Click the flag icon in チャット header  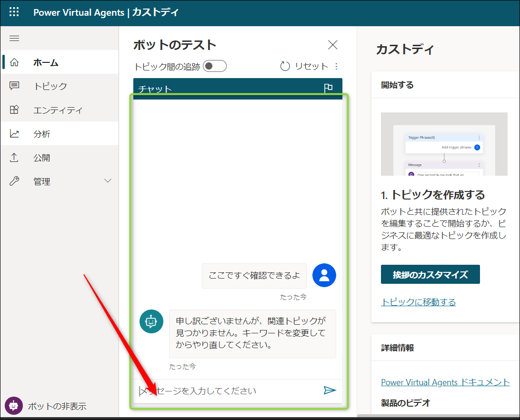tap(328, 88)
